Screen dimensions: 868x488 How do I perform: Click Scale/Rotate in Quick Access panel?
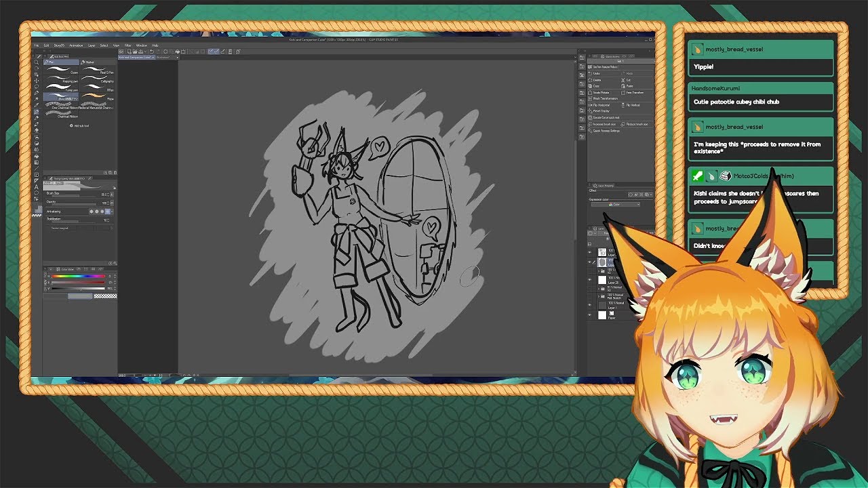599,93
